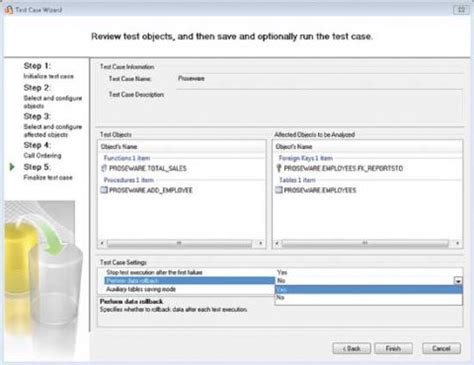
Task: Choose No in the rollback dropdown list
Action: [x=368, y=297]
